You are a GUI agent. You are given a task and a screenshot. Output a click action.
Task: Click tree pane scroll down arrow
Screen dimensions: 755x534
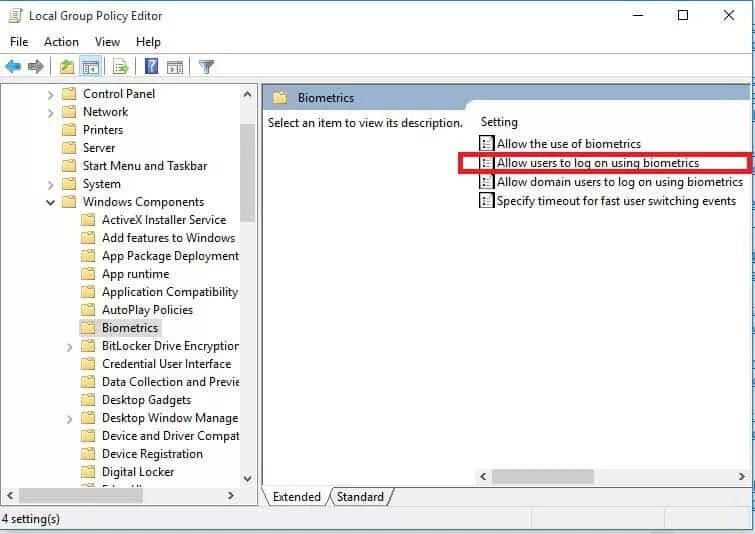click(247, 479)
